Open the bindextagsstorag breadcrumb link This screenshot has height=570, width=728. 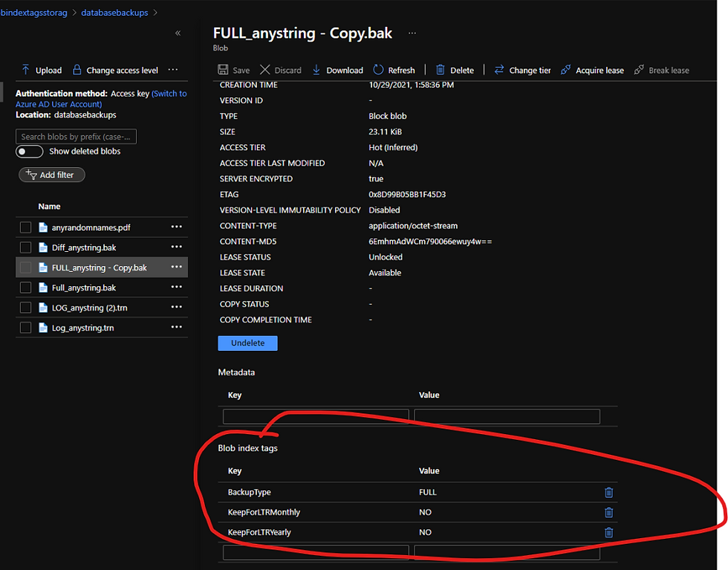[x=34, y=13]
